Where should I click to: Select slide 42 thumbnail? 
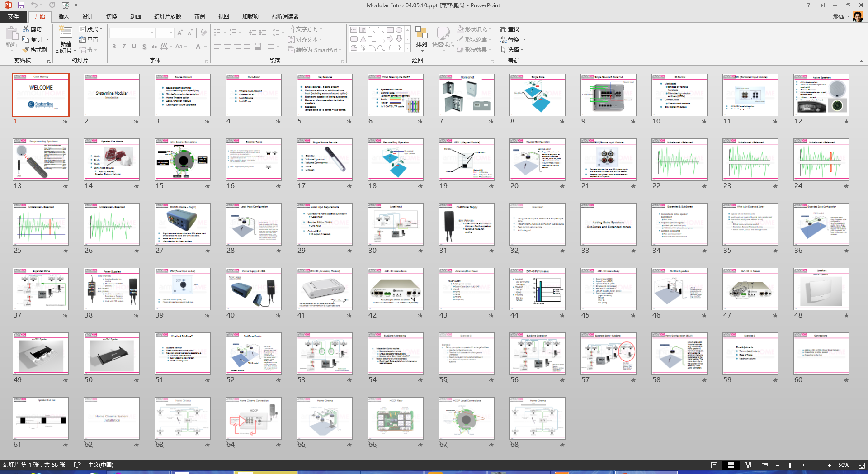pos(395,289)
